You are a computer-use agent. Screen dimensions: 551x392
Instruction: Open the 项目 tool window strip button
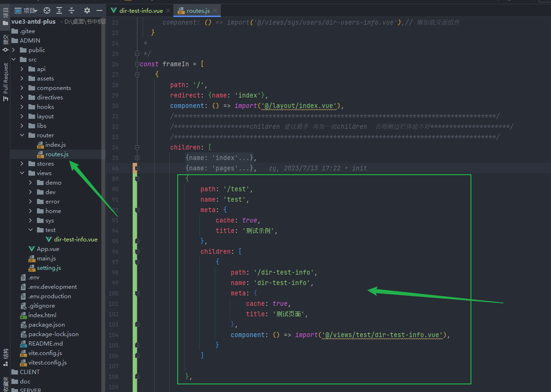pos(5,17)
